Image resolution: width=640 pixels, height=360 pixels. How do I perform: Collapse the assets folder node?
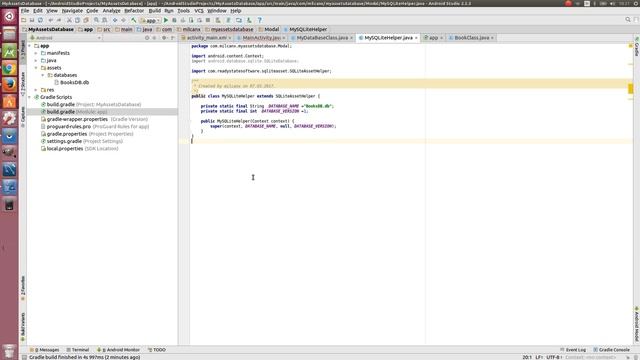(36, 68)
